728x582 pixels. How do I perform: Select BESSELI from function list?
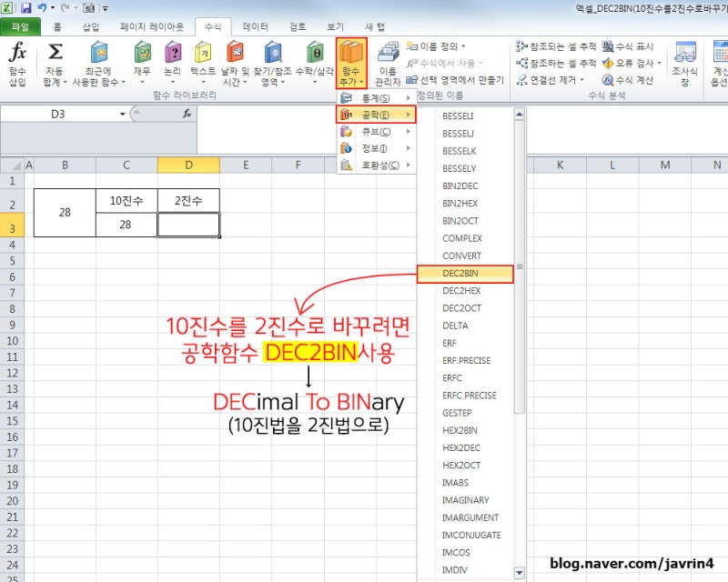coord(465,116)
